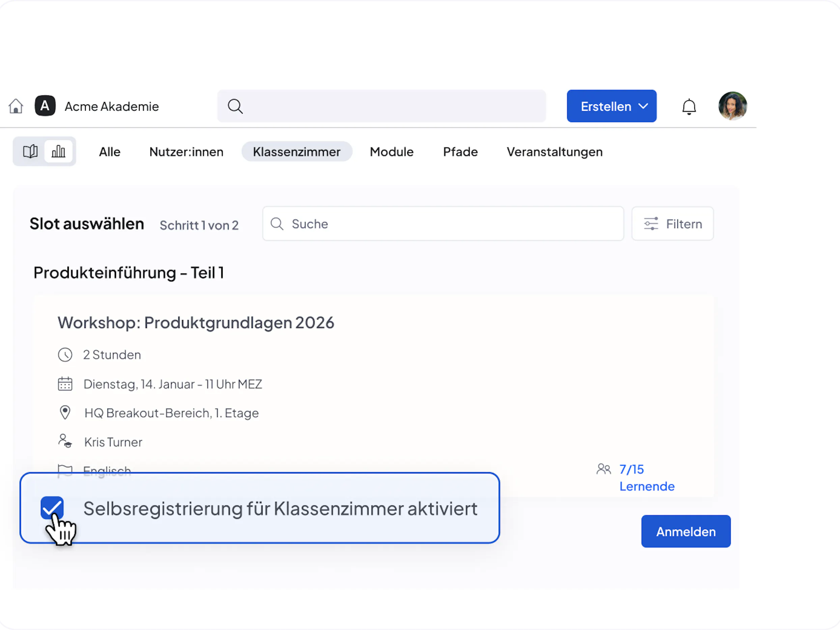Switch to the book view icon

(x=30, y=152)
